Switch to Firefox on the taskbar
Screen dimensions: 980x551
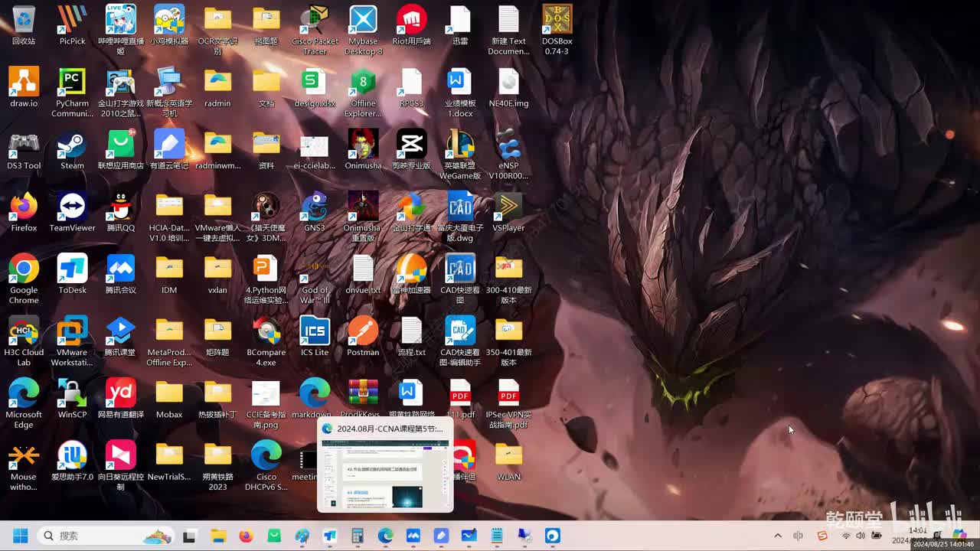[246, 536]
